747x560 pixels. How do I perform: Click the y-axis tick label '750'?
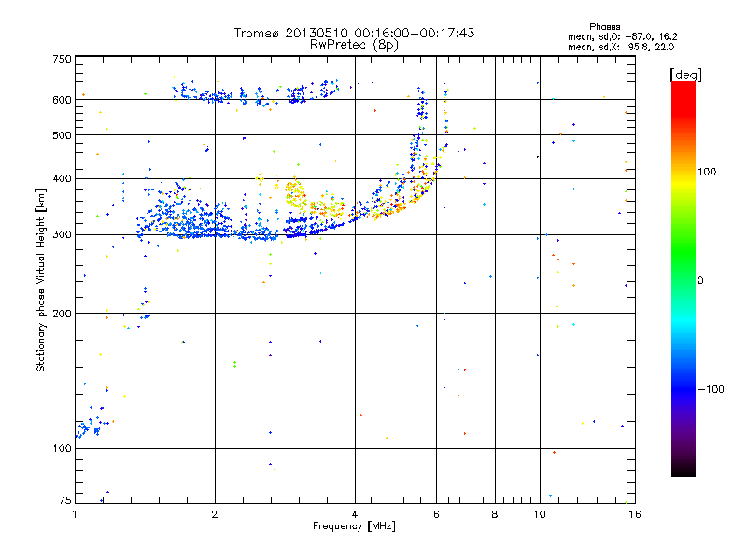pyautogui.click(x=63, y=59)
